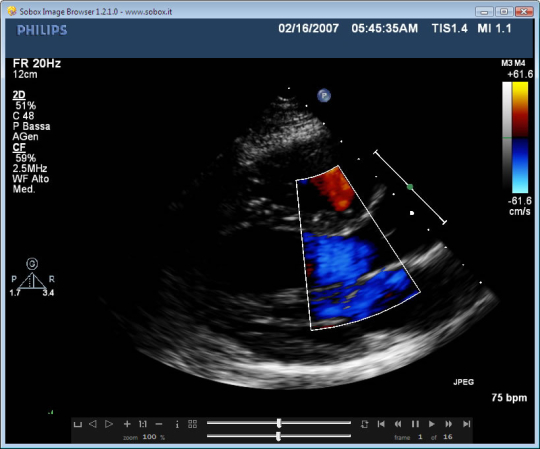Viewport: 540px width, 449px height.
Task: Click the TIS1.4 indicator
Action: point(449,28)
